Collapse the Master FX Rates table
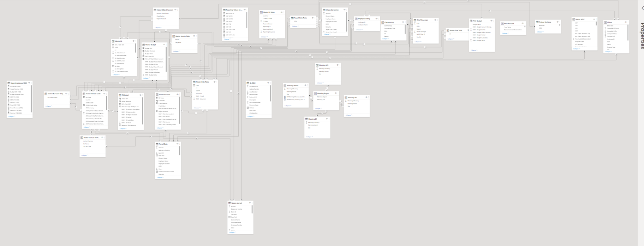This screenshot has height=246, width=644. tap(264, 37)
